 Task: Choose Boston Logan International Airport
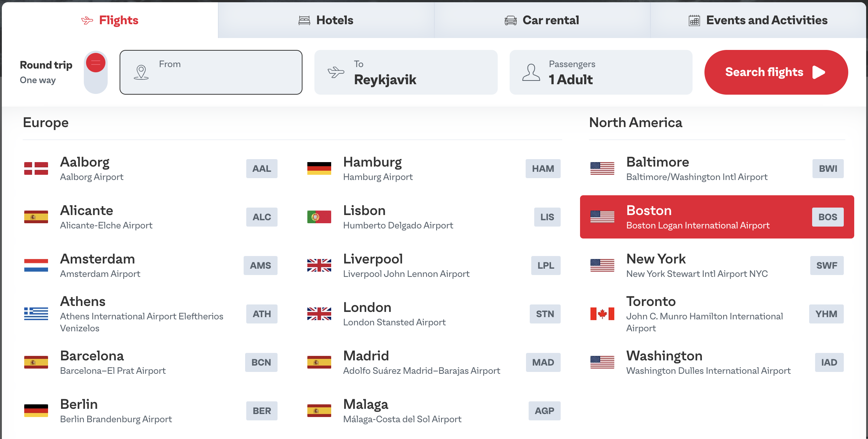pyautogui.click(x=717, y=217)
